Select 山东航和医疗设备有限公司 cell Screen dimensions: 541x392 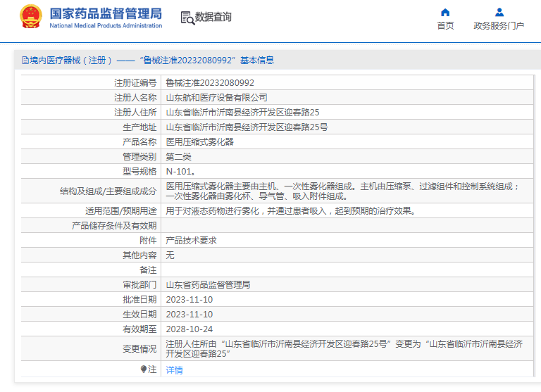(x=217, y=98)
